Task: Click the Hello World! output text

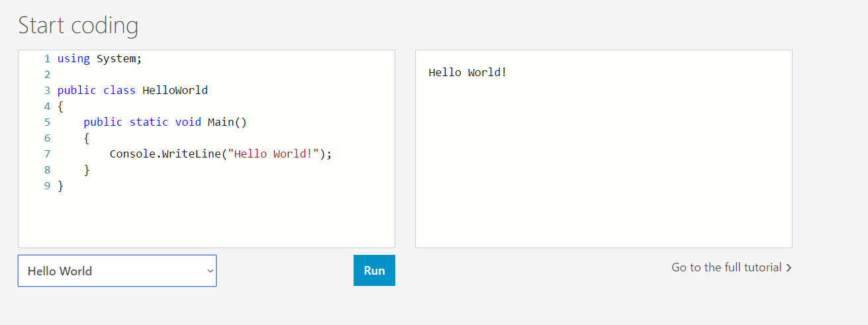Action: (467, 72)
